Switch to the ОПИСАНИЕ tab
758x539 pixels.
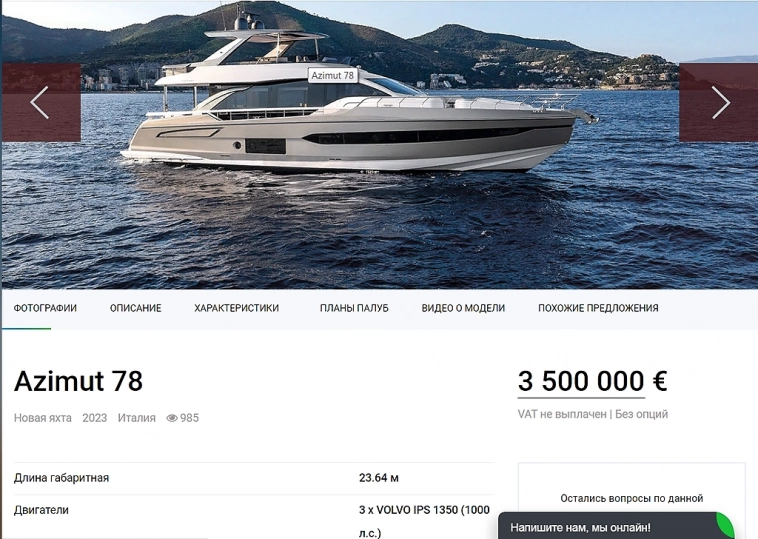click(135, 308)
